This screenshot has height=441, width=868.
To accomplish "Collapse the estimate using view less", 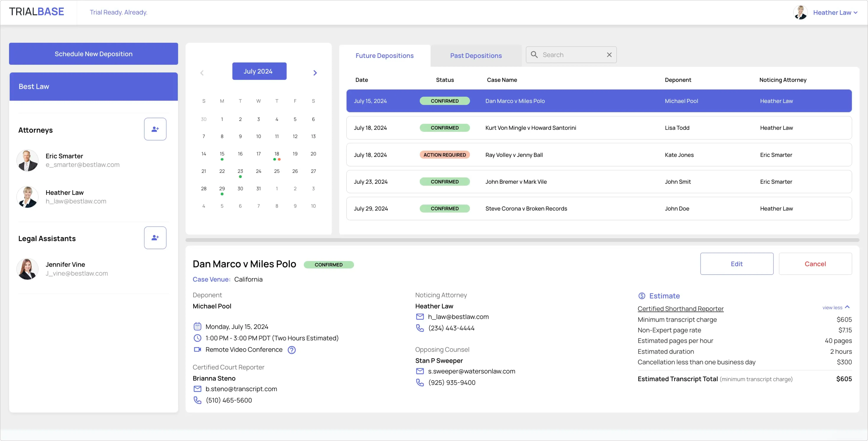I will [x=836, y=307].
